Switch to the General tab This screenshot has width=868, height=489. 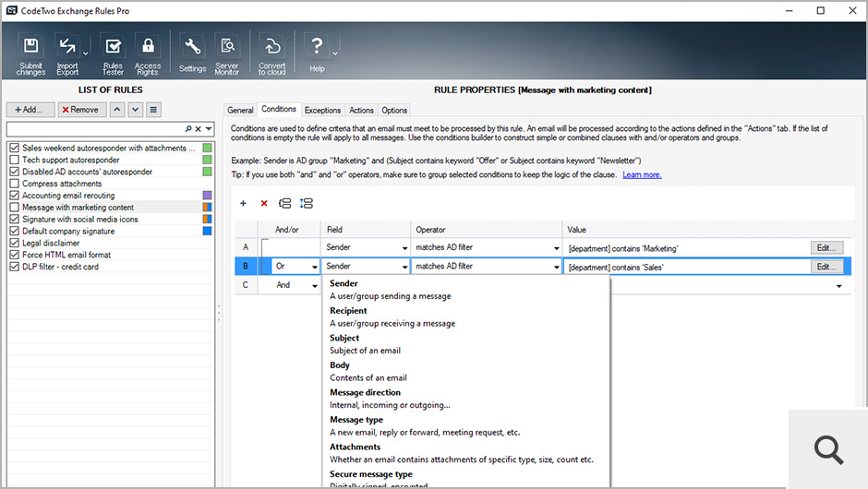tap(240, 110)
